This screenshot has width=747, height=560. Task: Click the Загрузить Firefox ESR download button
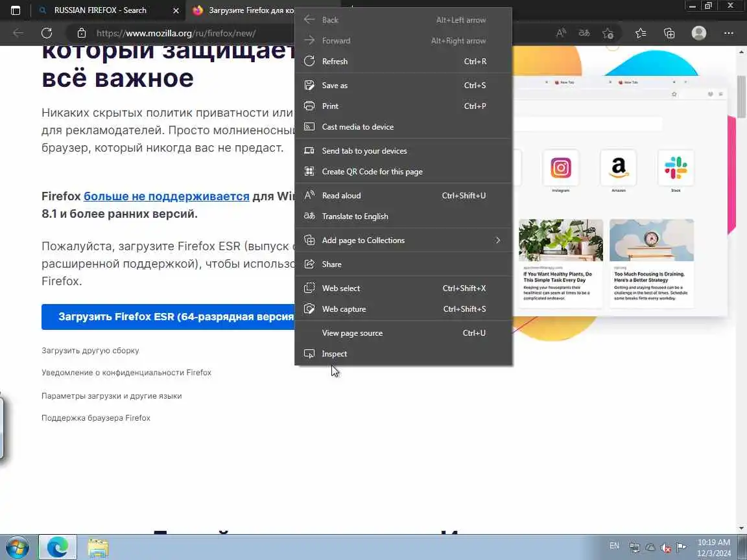click(x=168, y=317)
